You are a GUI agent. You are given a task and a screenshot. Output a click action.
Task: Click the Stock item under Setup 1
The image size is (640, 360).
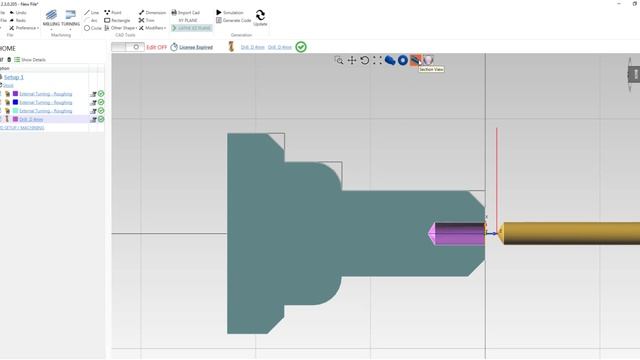pos(8,85)
